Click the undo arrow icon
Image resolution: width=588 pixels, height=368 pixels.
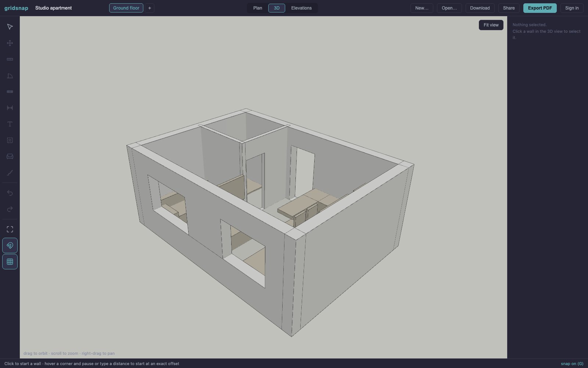[10, 193]
